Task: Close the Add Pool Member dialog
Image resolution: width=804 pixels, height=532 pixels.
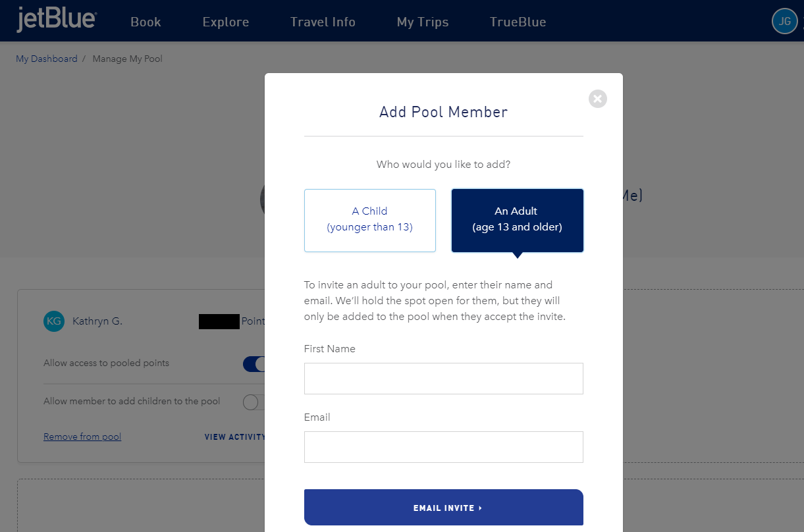Action: (598, 99)
